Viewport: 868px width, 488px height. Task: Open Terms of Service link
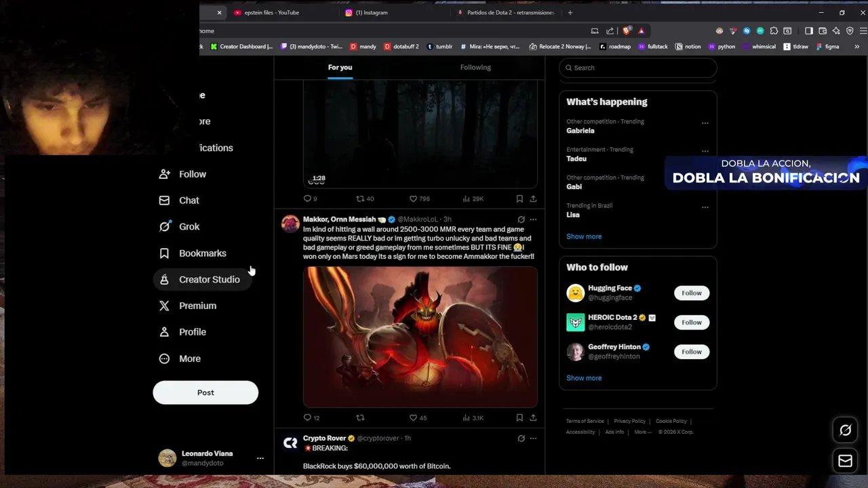point(585,421)
